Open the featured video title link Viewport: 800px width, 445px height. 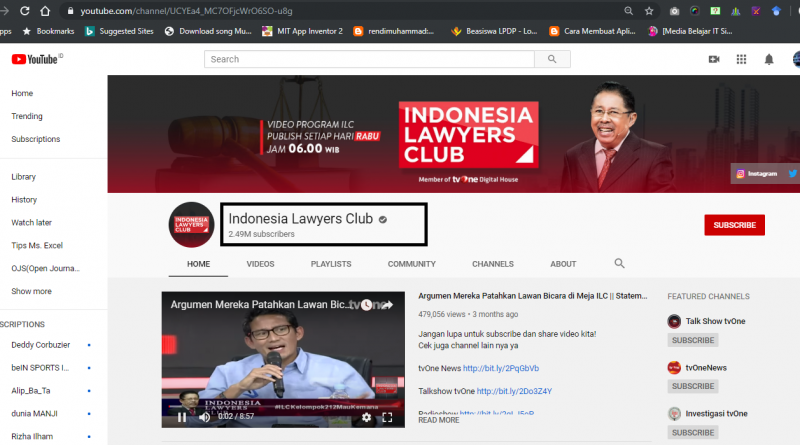(533, 295)
